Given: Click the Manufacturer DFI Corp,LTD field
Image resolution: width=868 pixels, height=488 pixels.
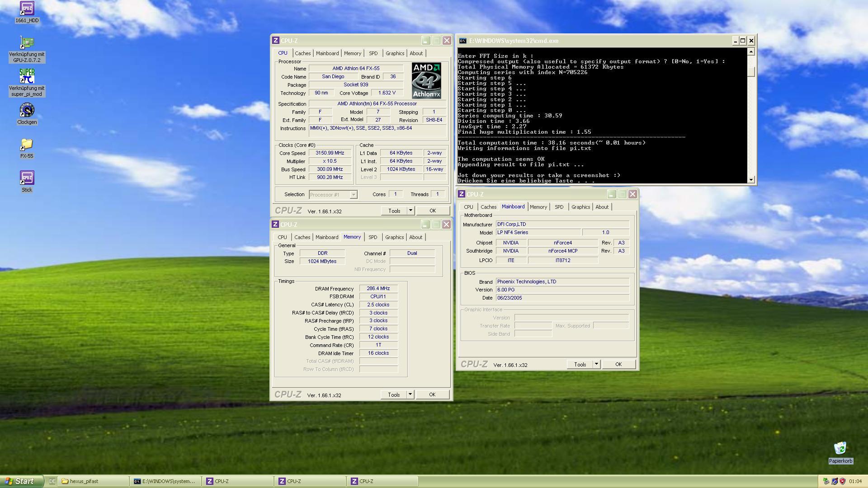Looking at the screenshot, I should pos(562,224).
